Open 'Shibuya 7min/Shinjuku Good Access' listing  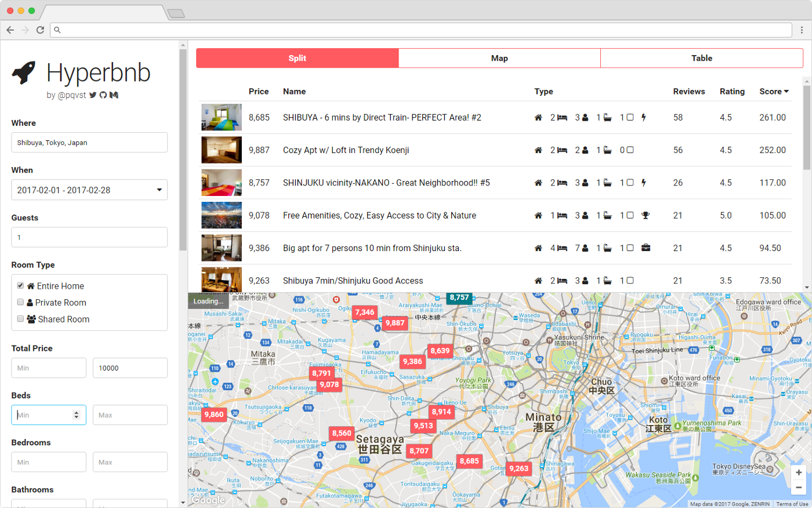coord(353,281)
